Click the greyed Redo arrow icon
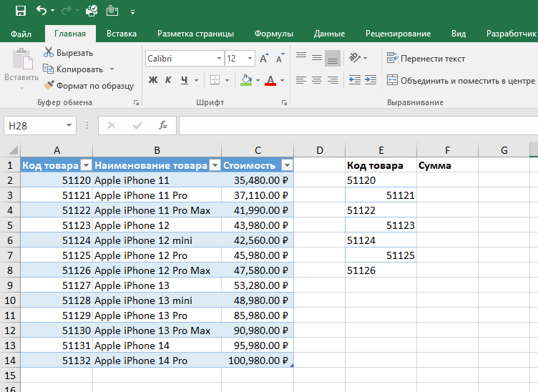 67,11
